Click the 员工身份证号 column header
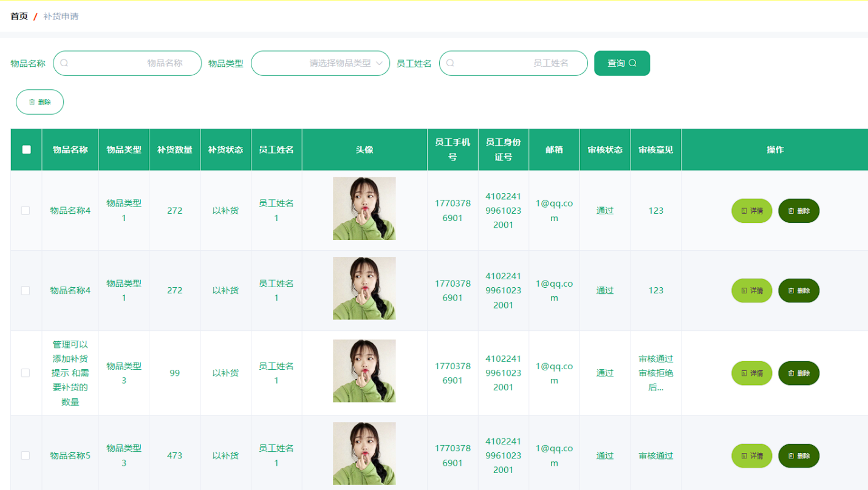This screenshot has height=490, width=868. tap(504, 149)
